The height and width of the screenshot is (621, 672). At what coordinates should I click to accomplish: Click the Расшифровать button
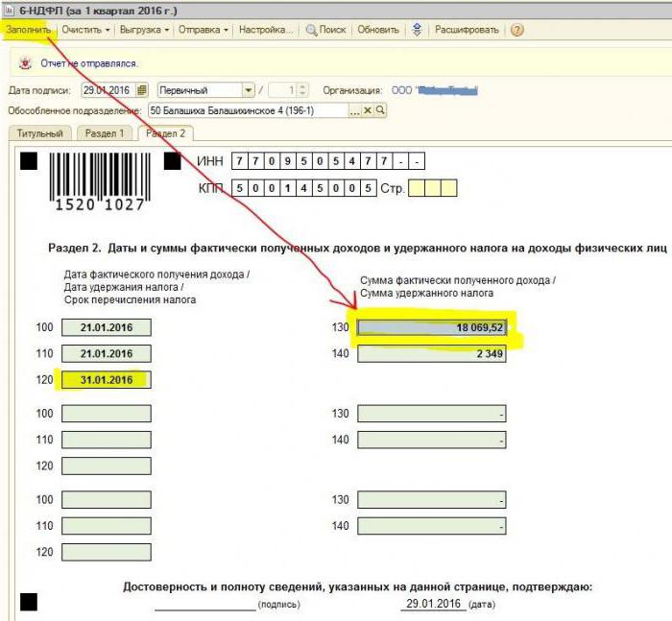click(467, 30)
